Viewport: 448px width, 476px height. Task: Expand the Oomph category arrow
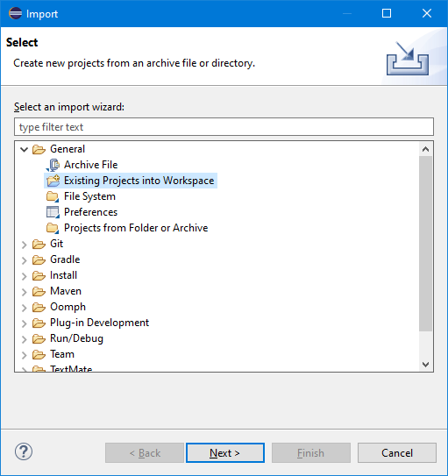[x=25, y=308]
